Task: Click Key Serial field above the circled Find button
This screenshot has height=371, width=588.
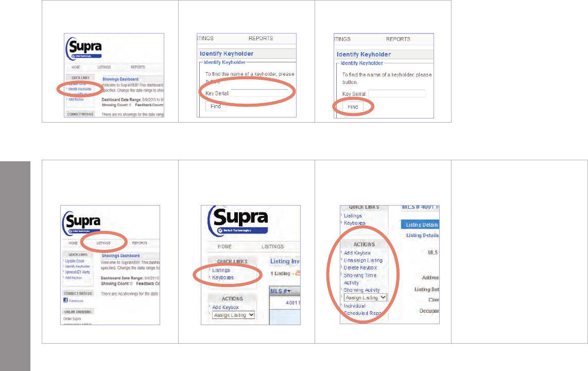Action: (397, 94)
